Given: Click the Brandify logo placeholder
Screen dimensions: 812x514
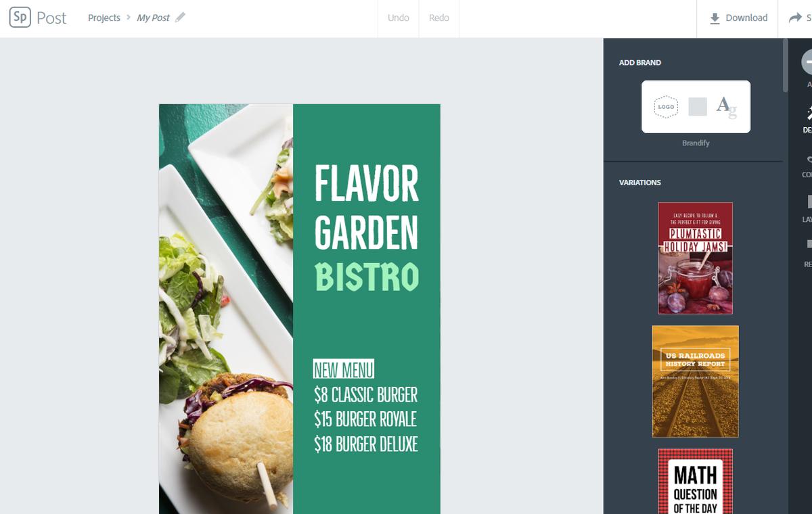Looking at the screenshot, I should [666, 107].
